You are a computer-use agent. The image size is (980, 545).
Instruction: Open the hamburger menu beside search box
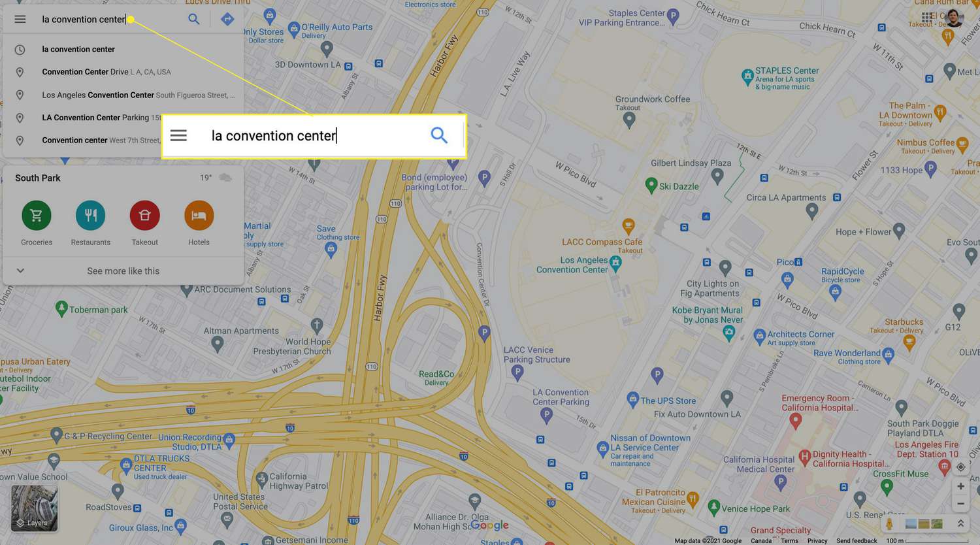click(x=20, y=19)
